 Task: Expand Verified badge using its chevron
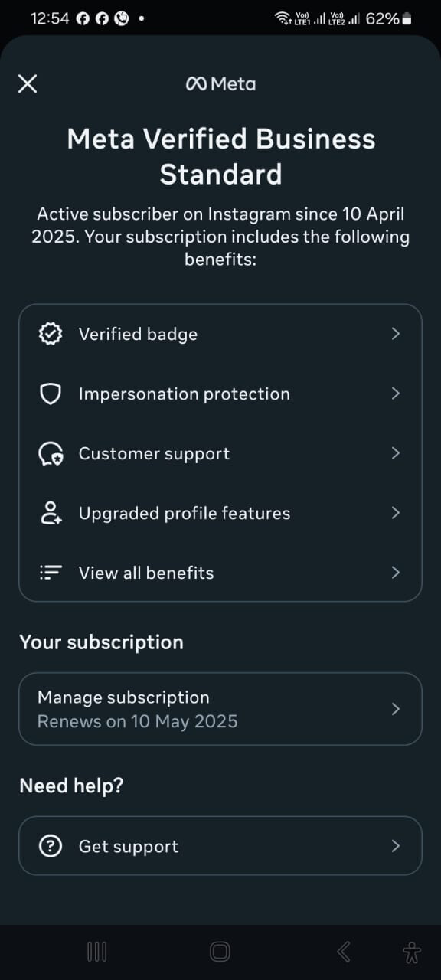click(x=396, y=334)
